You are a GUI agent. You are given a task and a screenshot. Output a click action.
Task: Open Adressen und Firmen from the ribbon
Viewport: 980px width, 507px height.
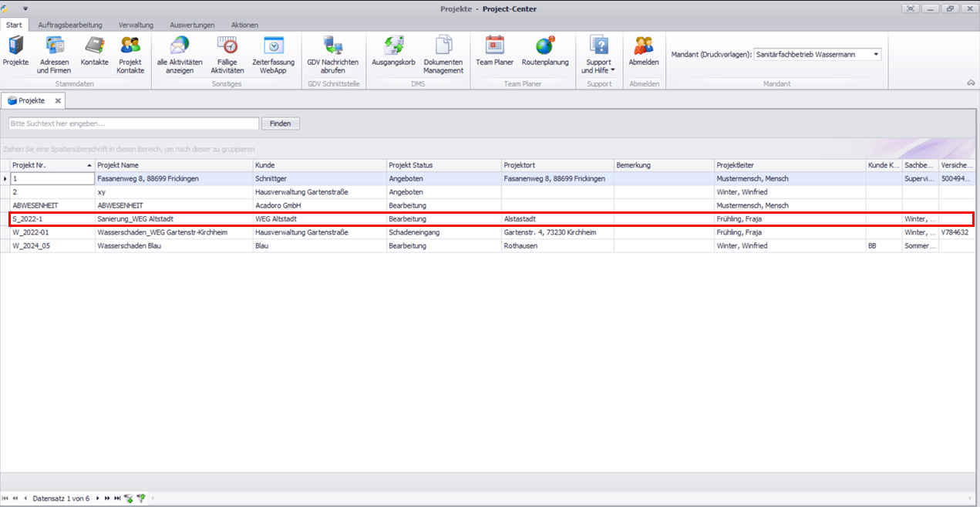(54, 54)
